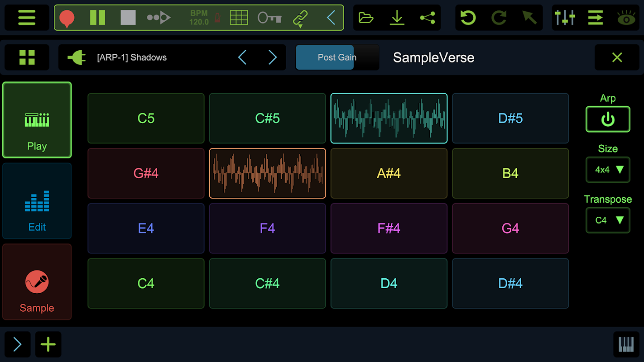Toggle the eye visibility icon
Screen dimensions: 644x362
click(626, 18)
